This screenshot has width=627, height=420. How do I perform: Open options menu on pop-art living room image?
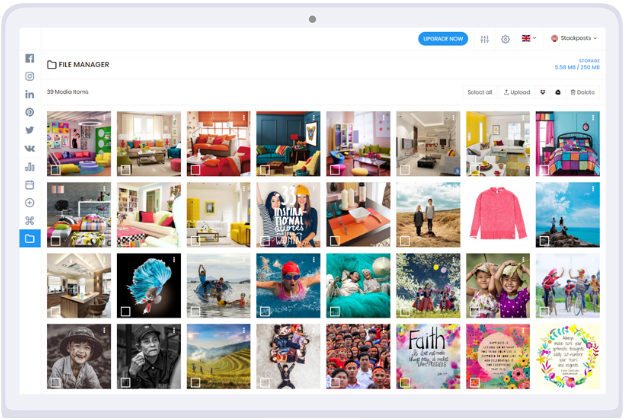pos(104,118)
